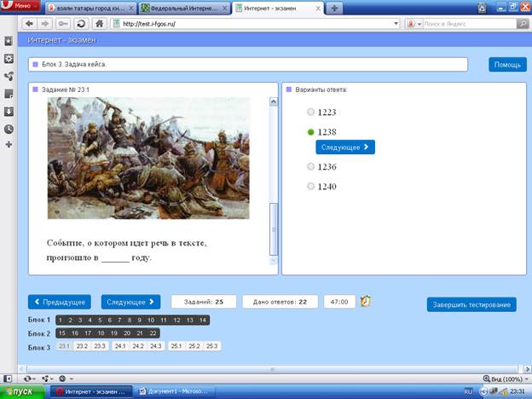Go to task 25.3 in Блок 3
Screen dimensions: 532x399
(211, 346)
